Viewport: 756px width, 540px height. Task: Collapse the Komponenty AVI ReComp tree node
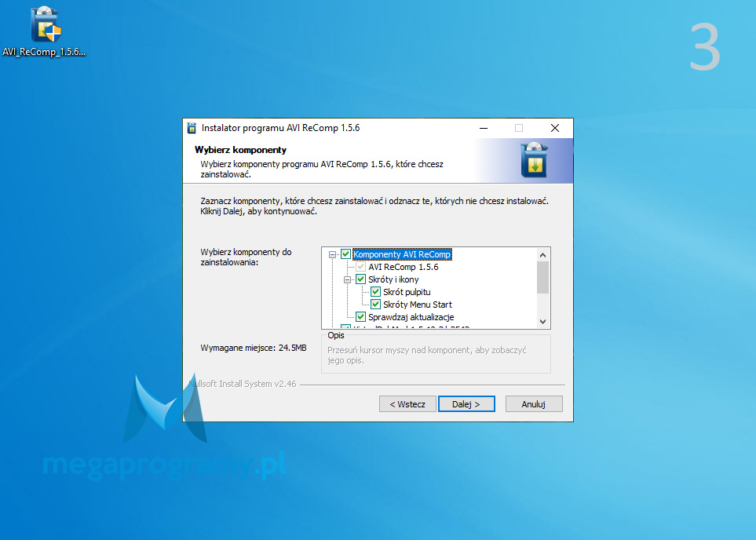(x=332, y=254)
